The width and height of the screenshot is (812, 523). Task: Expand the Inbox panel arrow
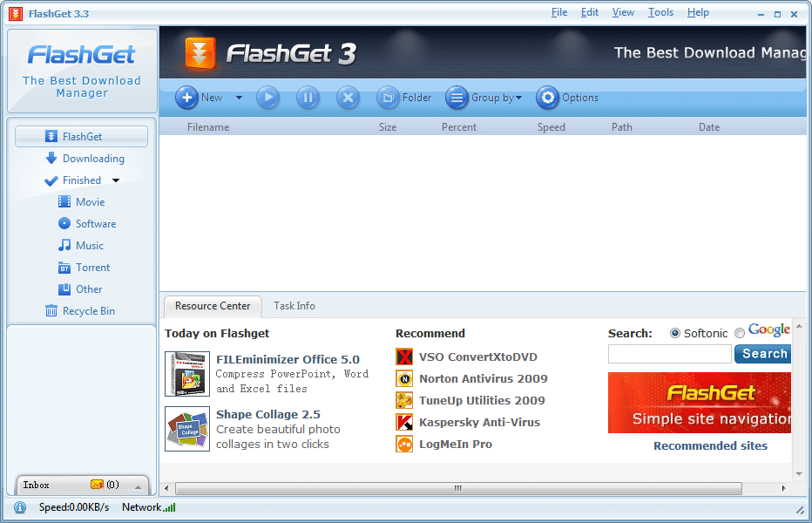pyautogui.click(x=138, y=486)
